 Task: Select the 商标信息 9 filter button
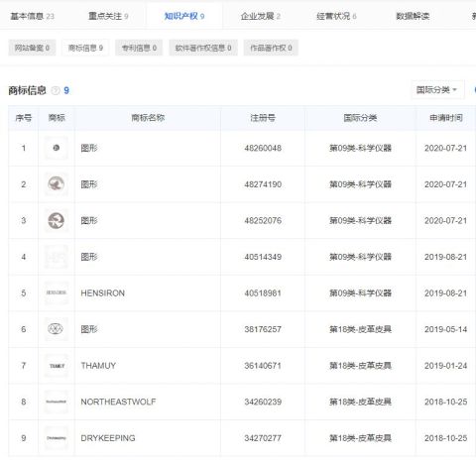click(85, 48)
